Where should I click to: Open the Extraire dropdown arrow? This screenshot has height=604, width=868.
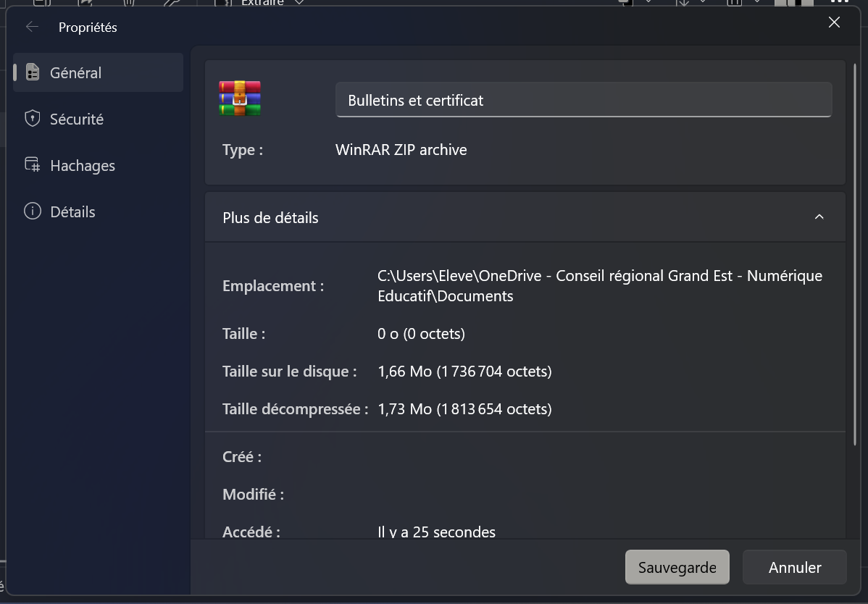click(x=299, y=3)
